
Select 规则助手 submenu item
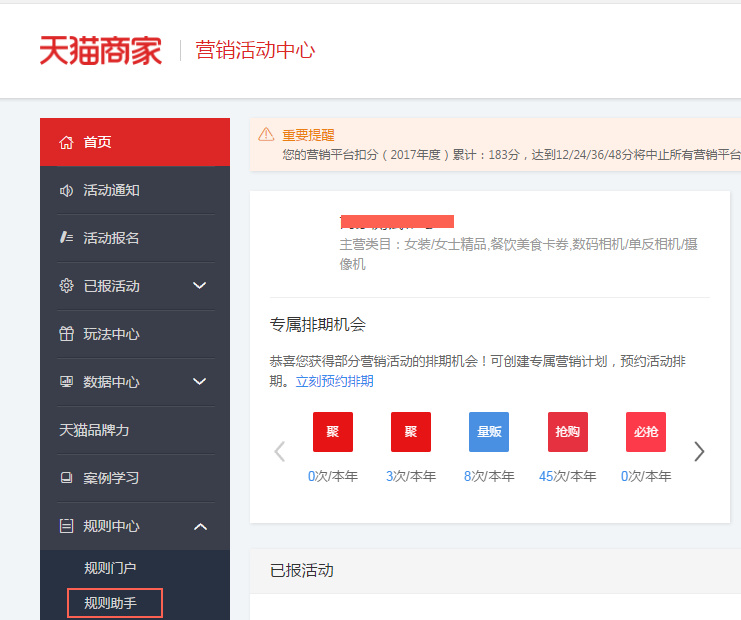(x=110, y=603)
